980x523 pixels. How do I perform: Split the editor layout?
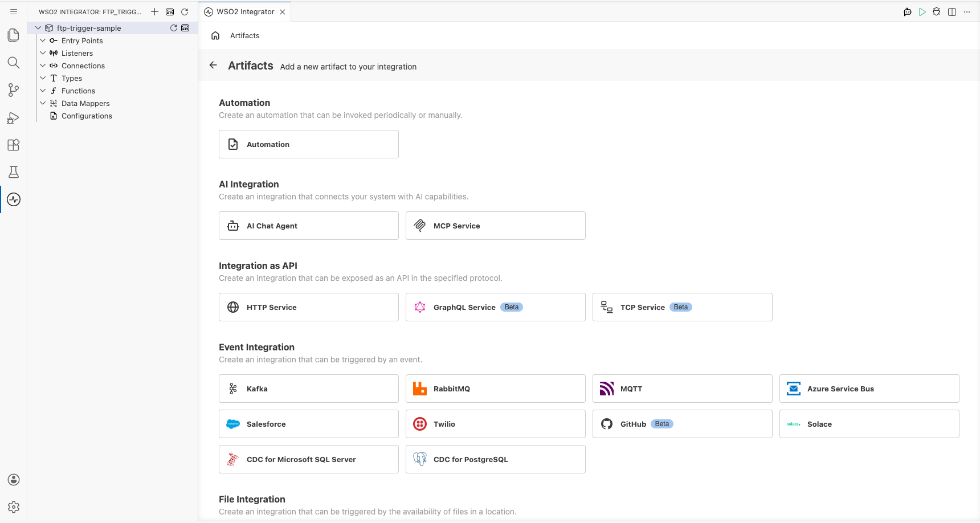(952, 12)
